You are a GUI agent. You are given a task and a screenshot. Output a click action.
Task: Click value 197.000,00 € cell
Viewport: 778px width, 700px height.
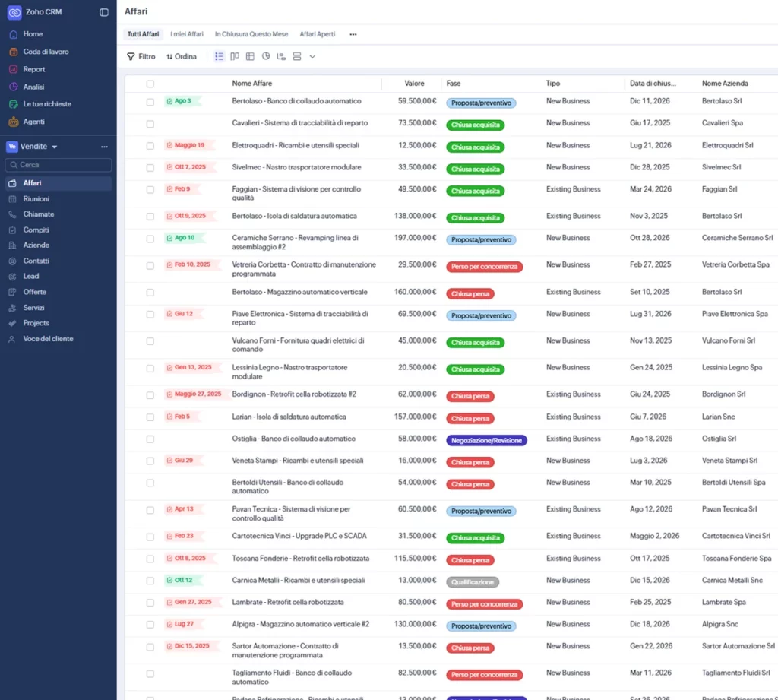(416, 238)
